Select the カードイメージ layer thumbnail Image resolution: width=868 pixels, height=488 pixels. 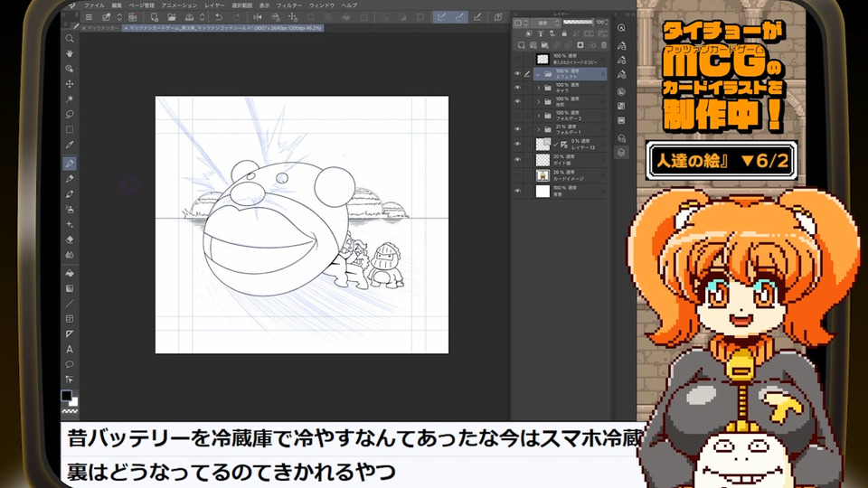pyautogui.click(x=542, y=175)
